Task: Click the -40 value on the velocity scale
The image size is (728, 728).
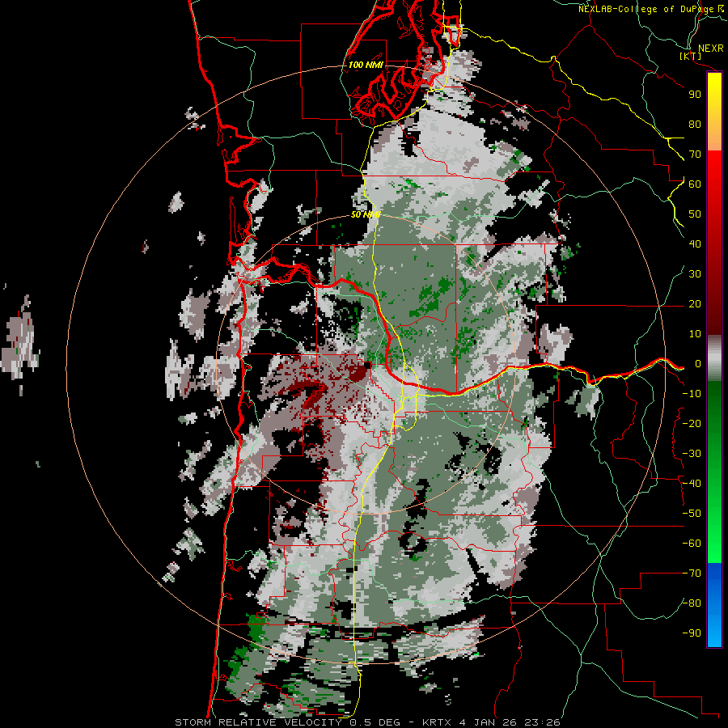Action: (x=692, y=484)
